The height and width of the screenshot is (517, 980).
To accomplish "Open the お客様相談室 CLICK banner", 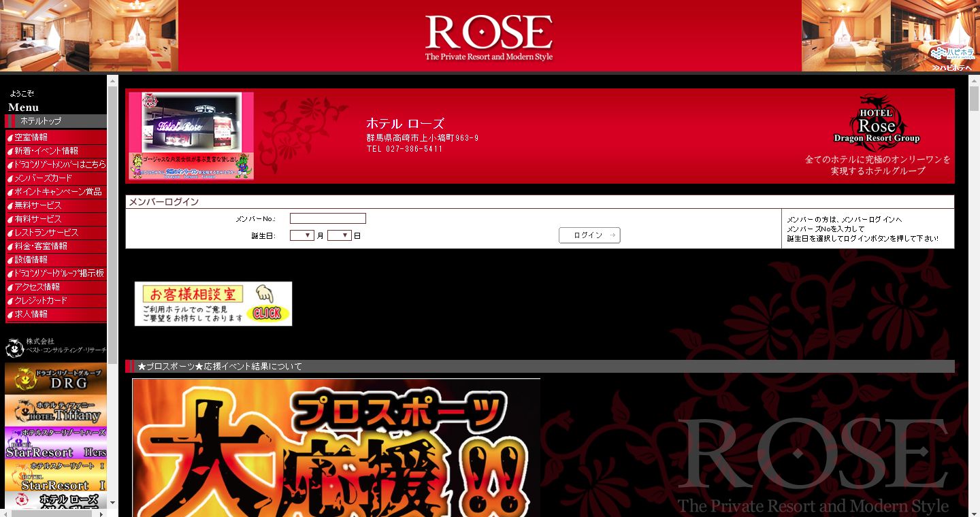I will pos(213,304).
